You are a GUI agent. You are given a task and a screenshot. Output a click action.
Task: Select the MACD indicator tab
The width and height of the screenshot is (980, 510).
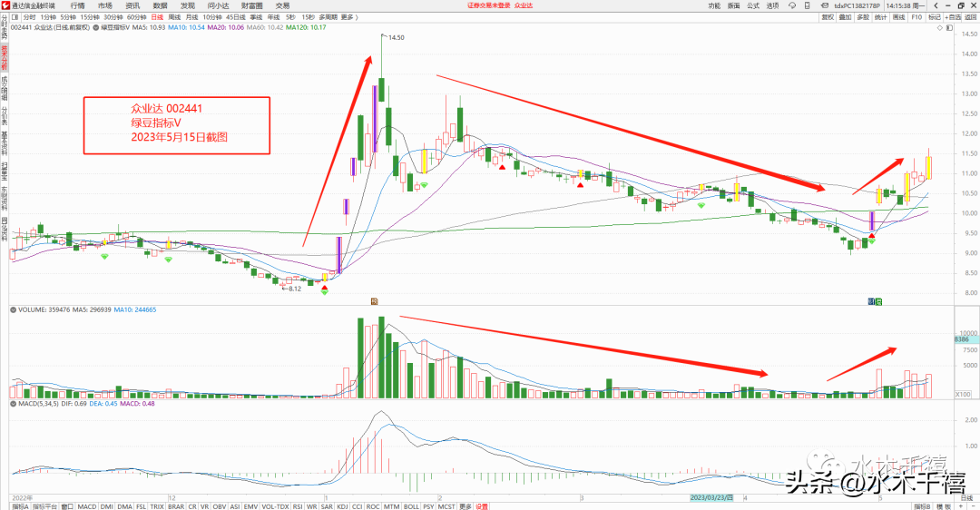tap(87, 506)
